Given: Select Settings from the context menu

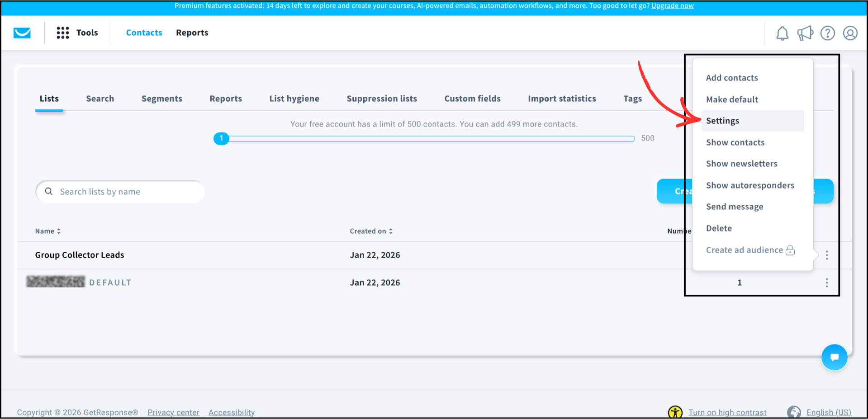Looking at the screenshot, I should [x=722, y=121].
